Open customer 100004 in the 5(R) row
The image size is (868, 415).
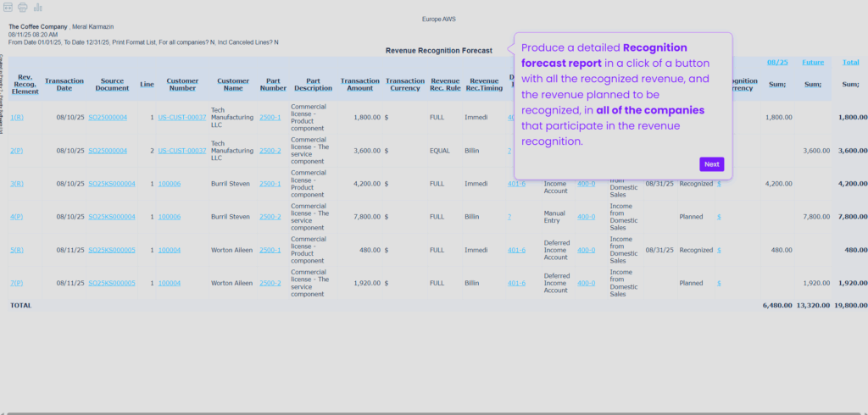click(x=169, y=250)
